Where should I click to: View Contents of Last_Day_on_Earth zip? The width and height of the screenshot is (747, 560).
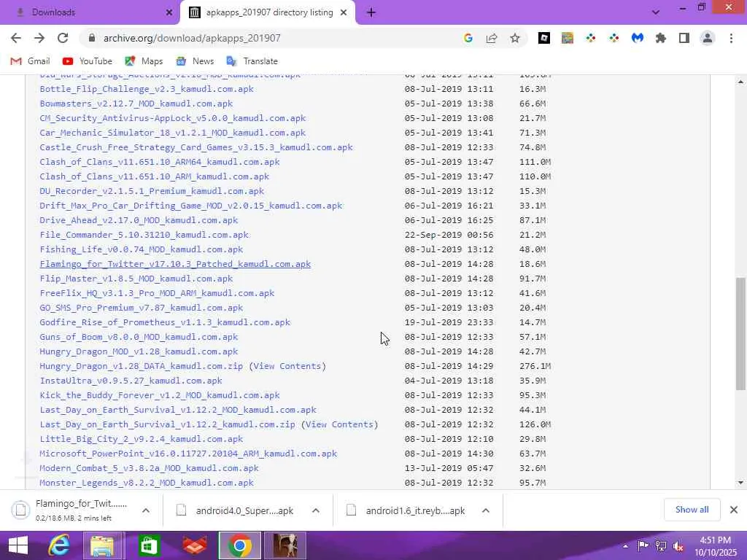340,424
